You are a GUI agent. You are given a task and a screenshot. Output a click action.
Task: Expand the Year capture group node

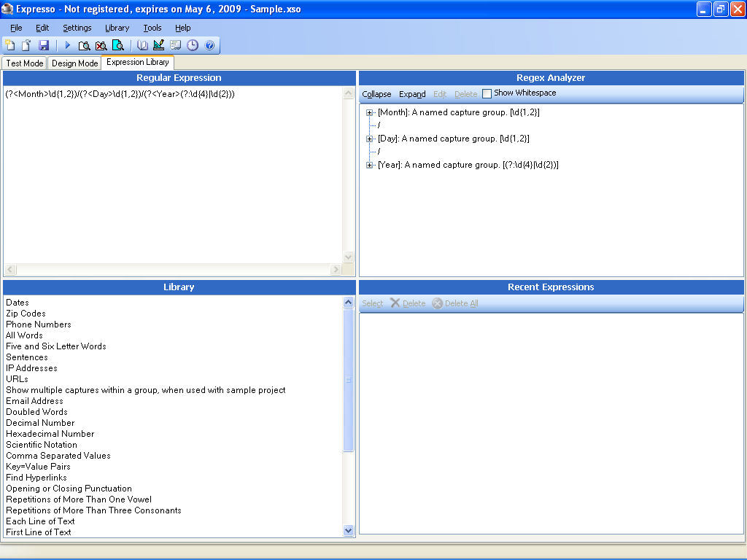point(369,165)
